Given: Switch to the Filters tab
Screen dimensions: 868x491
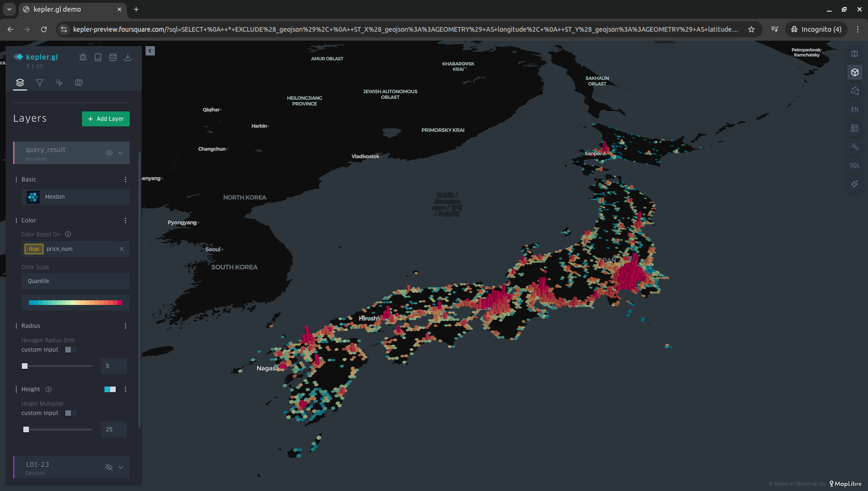Looking at the screenshot, I should [x=40, y=83].
